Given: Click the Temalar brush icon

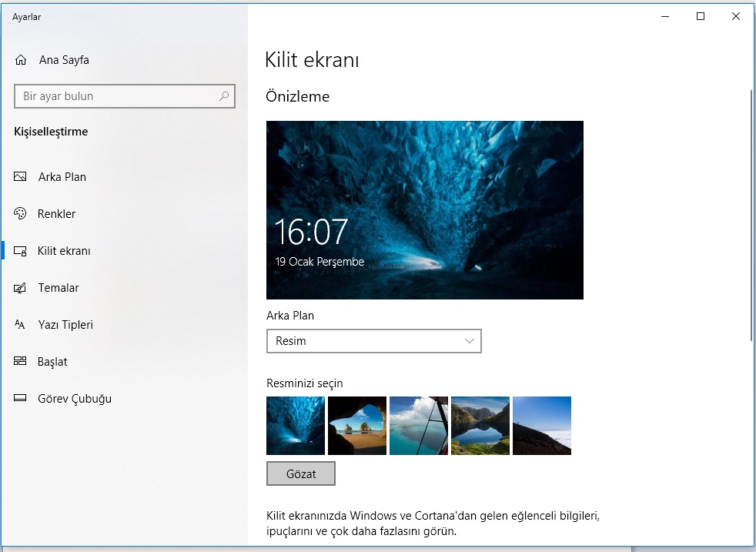Looking at the screenshot, I should (20, 288).
